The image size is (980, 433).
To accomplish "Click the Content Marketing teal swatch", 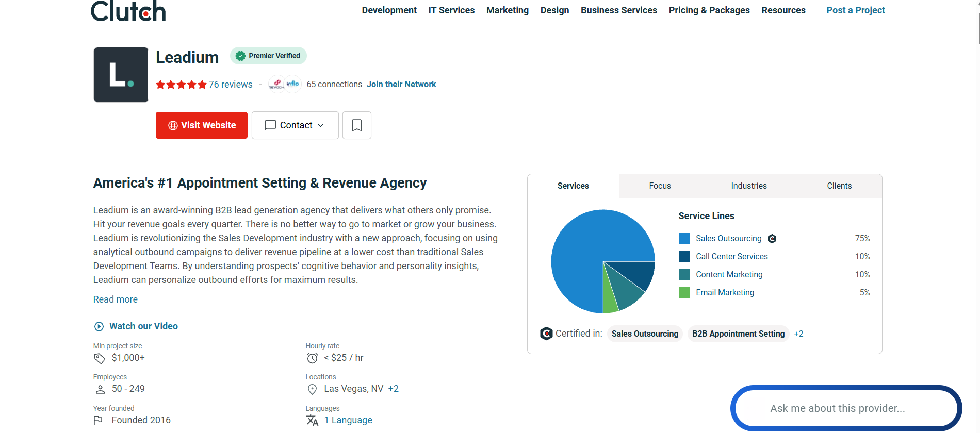I will pyautogui.click(x=684, y=275).
